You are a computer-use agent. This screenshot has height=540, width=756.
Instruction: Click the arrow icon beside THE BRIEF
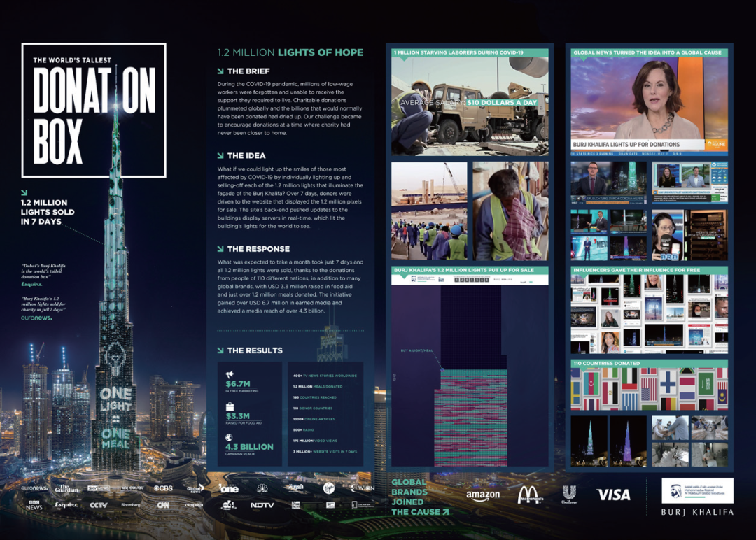[220, 71]
